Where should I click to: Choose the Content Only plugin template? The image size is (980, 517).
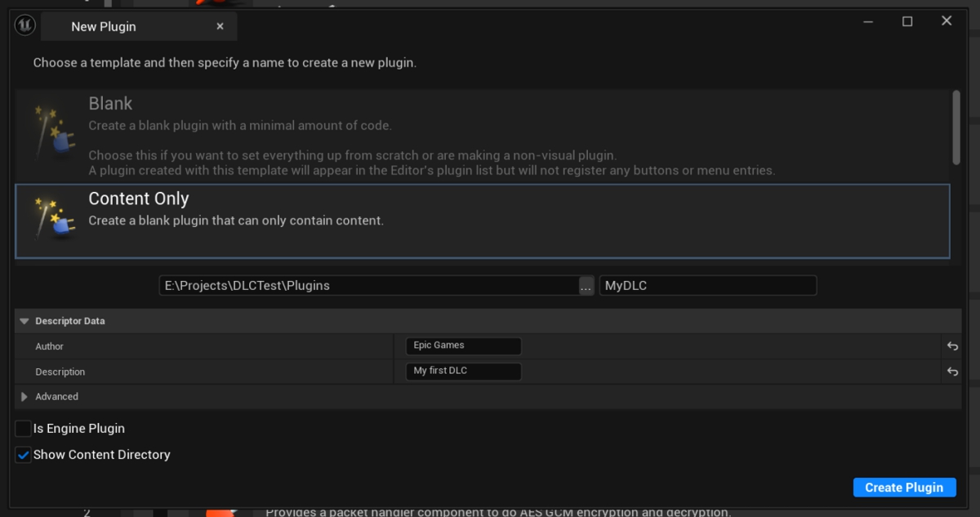coord(483,221)
